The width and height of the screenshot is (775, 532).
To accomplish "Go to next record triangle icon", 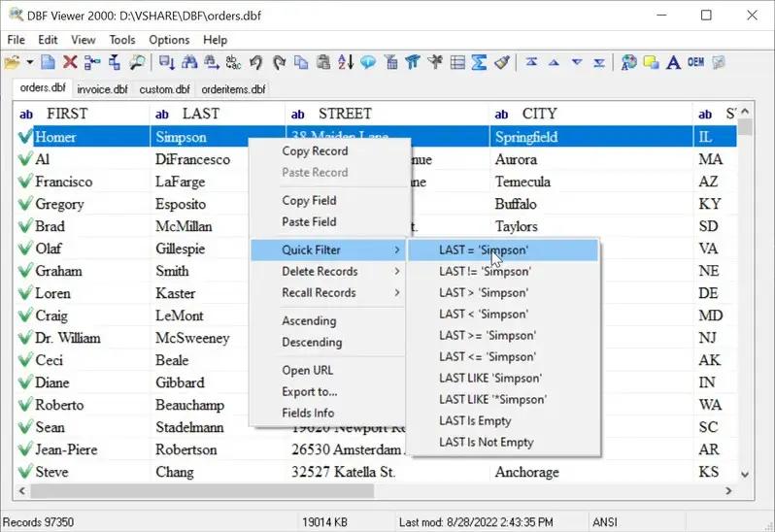I will click(x=577, y=62).
